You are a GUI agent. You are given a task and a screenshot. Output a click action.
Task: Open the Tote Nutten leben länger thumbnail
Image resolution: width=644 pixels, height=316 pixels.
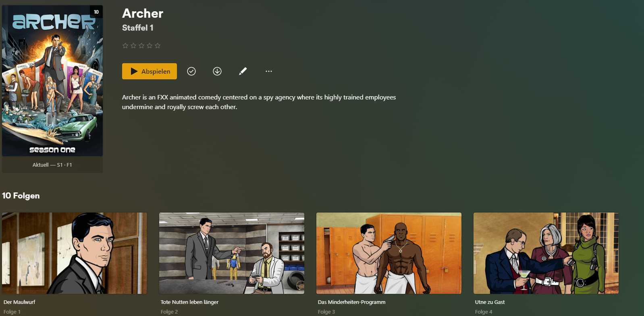coord(232,253)
